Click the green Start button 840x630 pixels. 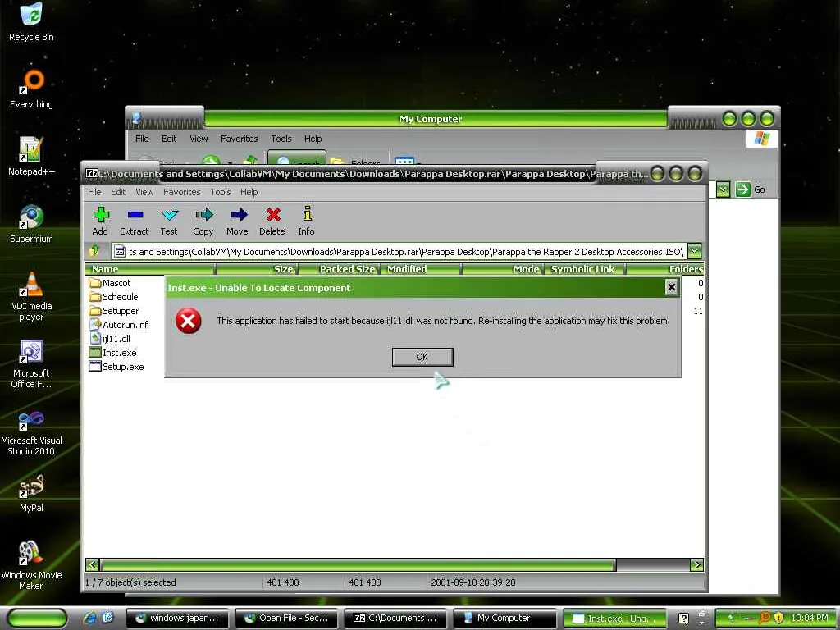(x=37, y=619)
